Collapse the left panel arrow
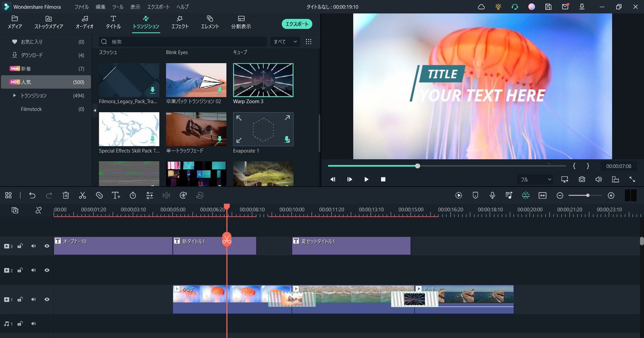 [x=95, y=110]
